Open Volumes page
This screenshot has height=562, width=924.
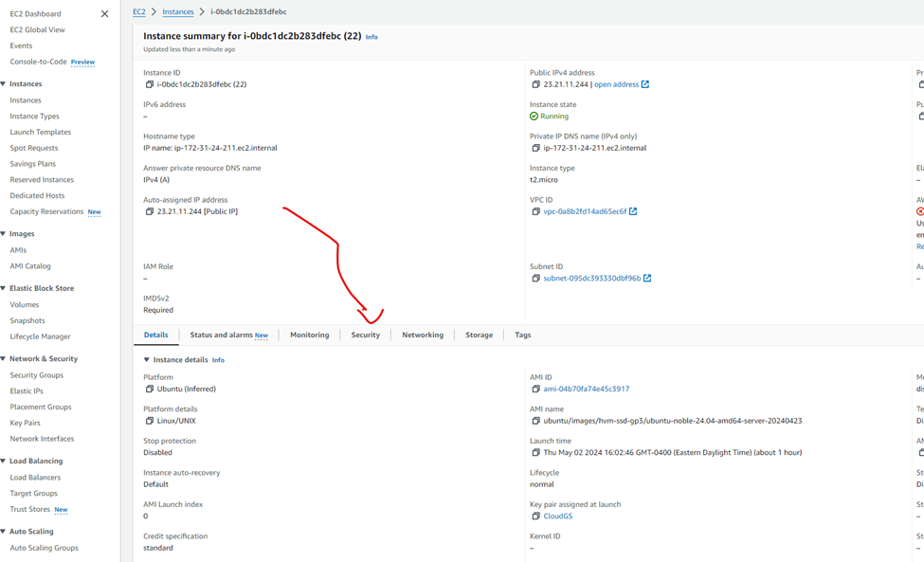tap(24, 304)
